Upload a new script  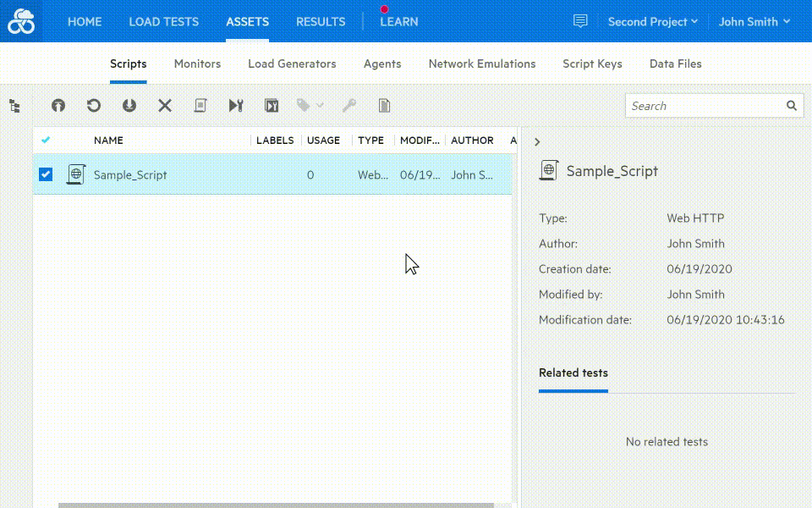point(58,105)
